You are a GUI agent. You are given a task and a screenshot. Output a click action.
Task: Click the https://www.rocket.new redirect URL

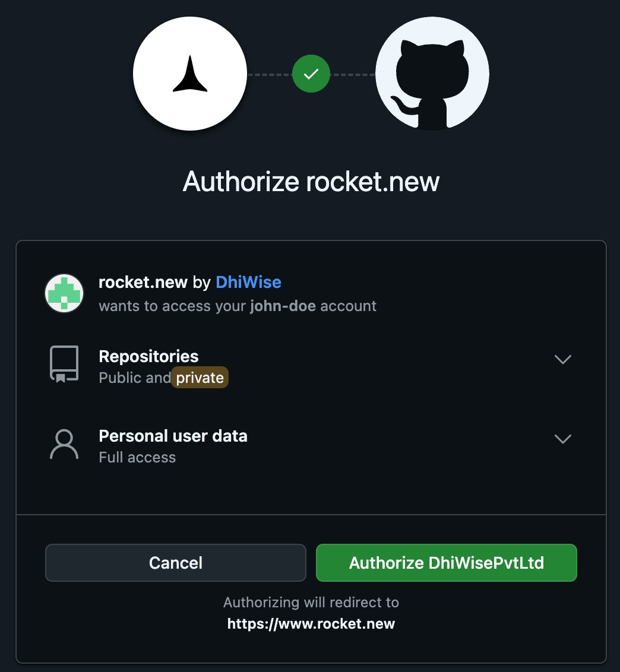coord(311,623)
